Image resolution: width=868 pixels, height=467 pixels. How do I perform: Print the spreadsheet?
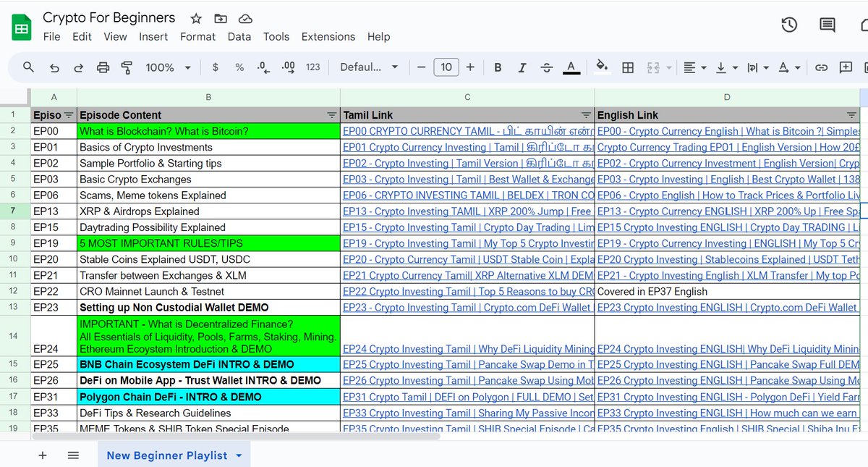[103, 67]
